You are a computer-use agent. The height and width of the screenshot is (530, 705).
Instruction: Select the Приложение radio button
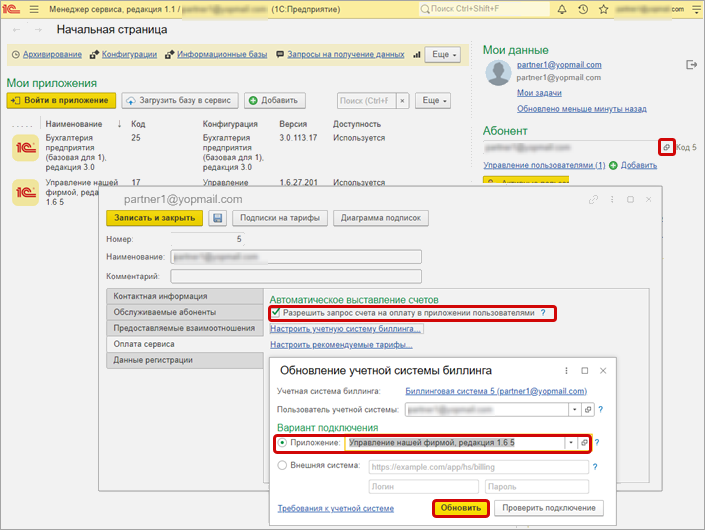pos(282,443)
